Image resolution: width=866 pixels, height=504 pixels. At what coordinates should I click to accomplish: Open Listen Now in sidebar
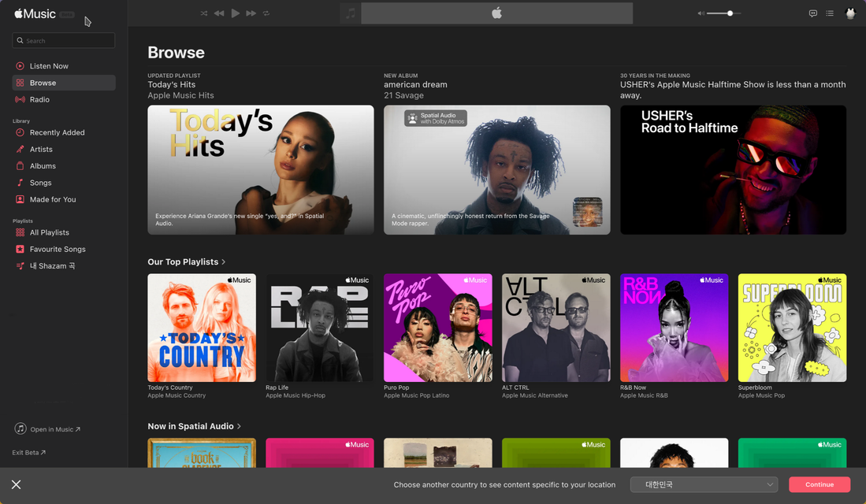pos(64,65)
